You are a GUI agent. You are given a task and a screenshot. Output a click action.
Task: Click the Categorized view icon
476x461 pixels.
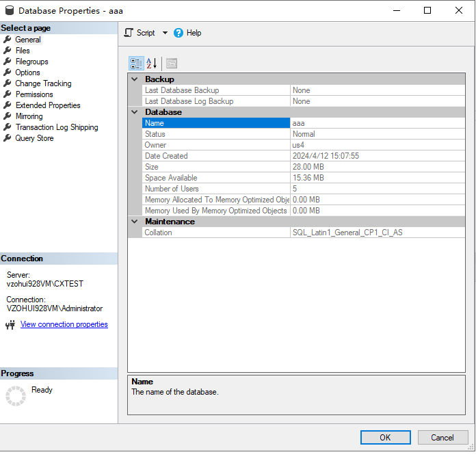[136, 64]
